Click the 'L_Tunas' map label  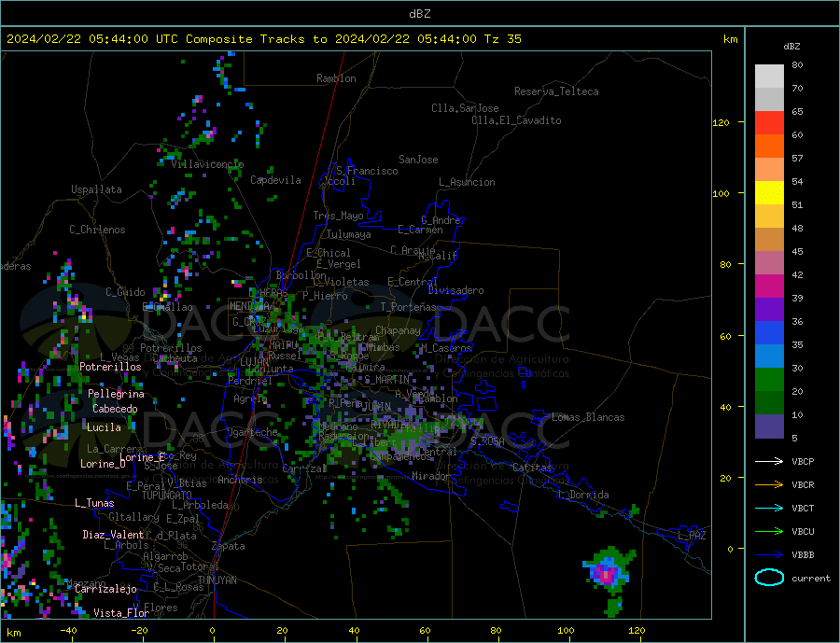[x=94, y=503]
